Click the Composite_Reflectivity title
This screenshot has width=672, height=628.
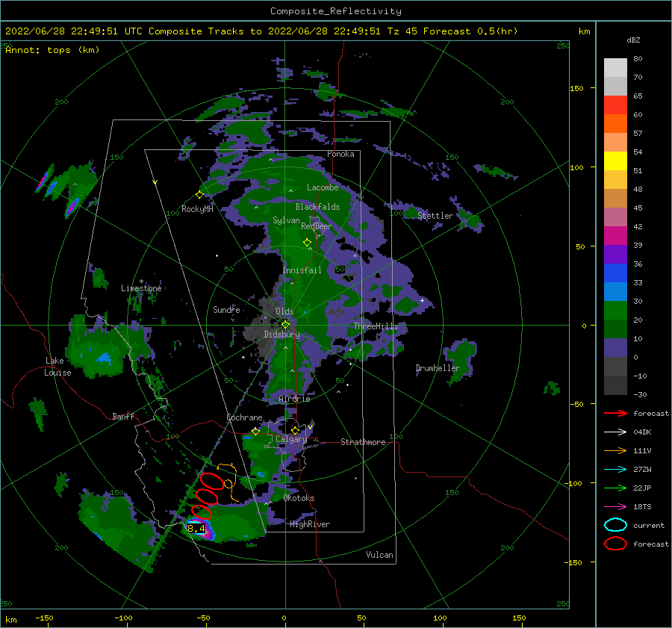(336, 11)
